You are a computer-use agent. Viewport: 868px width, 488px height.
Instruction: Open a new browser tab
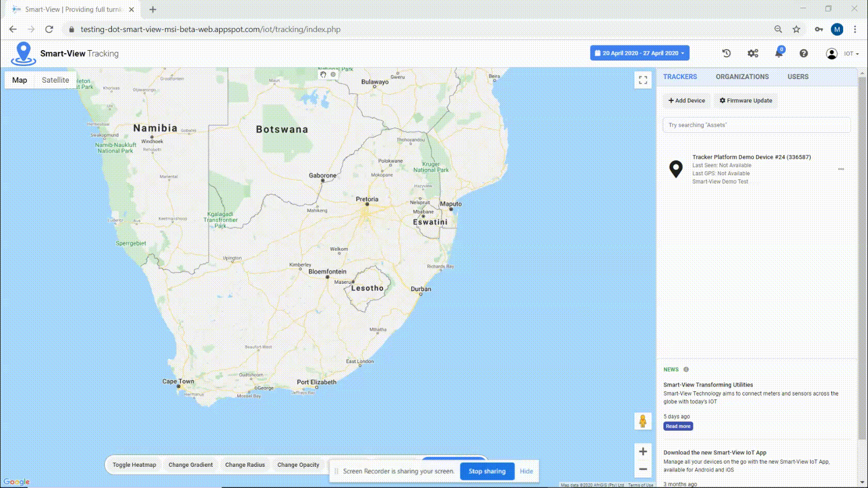[x=152, y=9]
